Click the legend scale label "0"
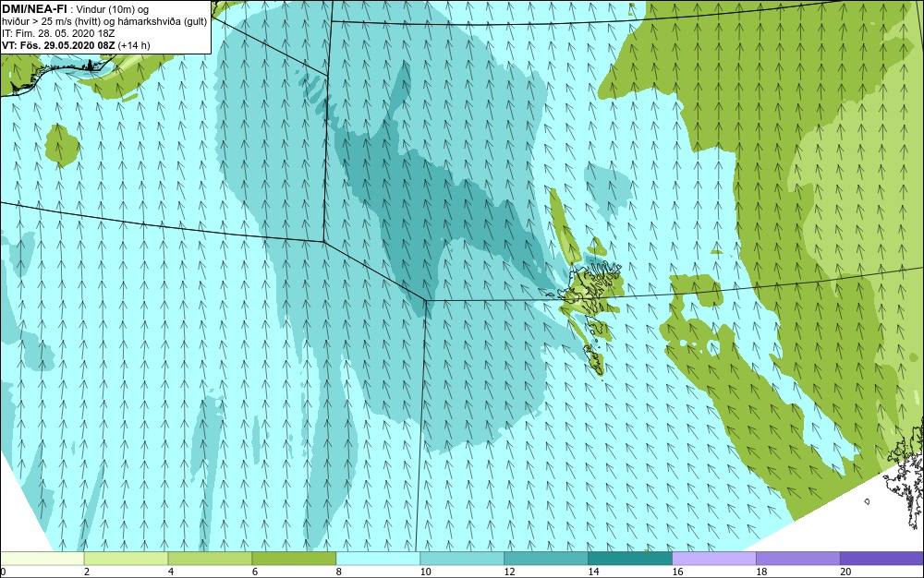This screenshot has height=578, width=924. click(x=3, y=572)
